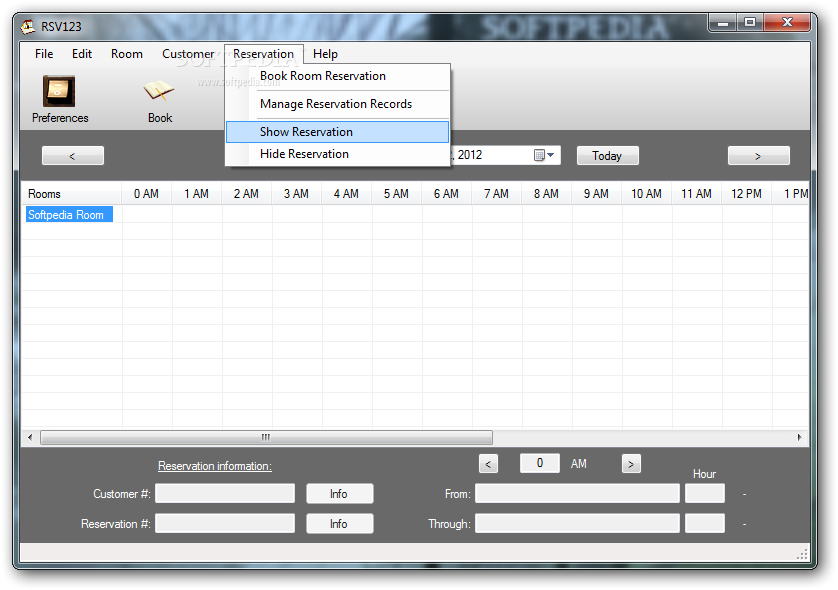Screen dimensions: 838x590
Task: Click the Through date field
Action: (x=577, y=523)
